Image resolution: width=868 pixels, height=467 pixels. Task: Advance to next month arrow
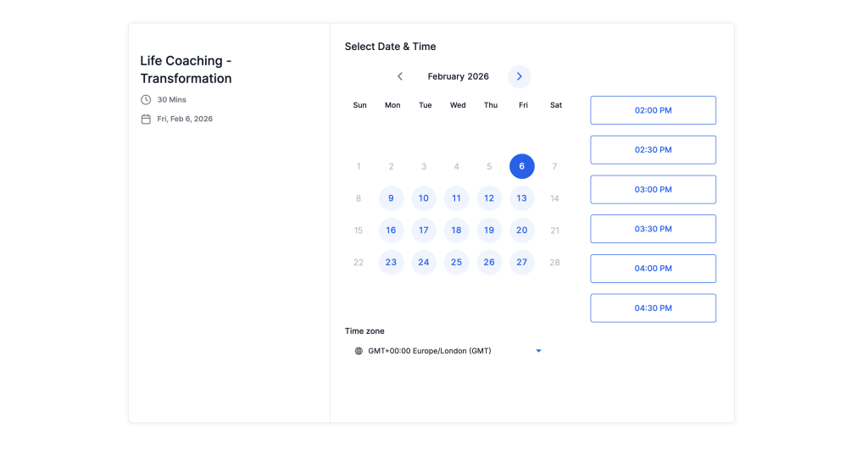[520, 76]
